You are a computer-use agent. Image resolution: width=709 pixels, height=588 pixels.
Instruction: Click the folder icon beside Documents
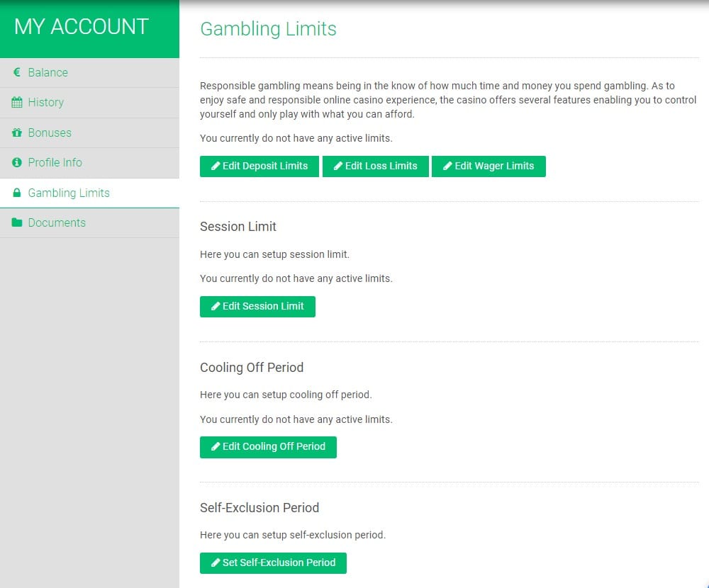[17, 223]
